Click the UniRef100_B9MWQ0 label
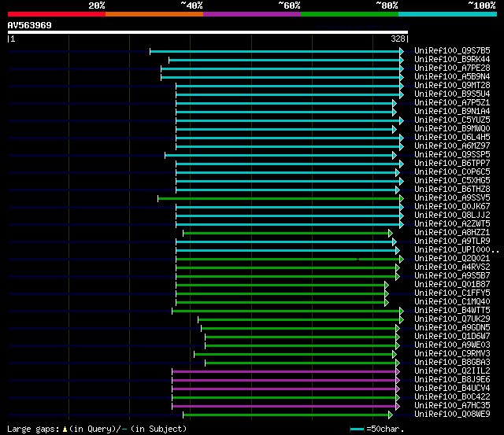This screenshot has height=435, width=504. 452,129
